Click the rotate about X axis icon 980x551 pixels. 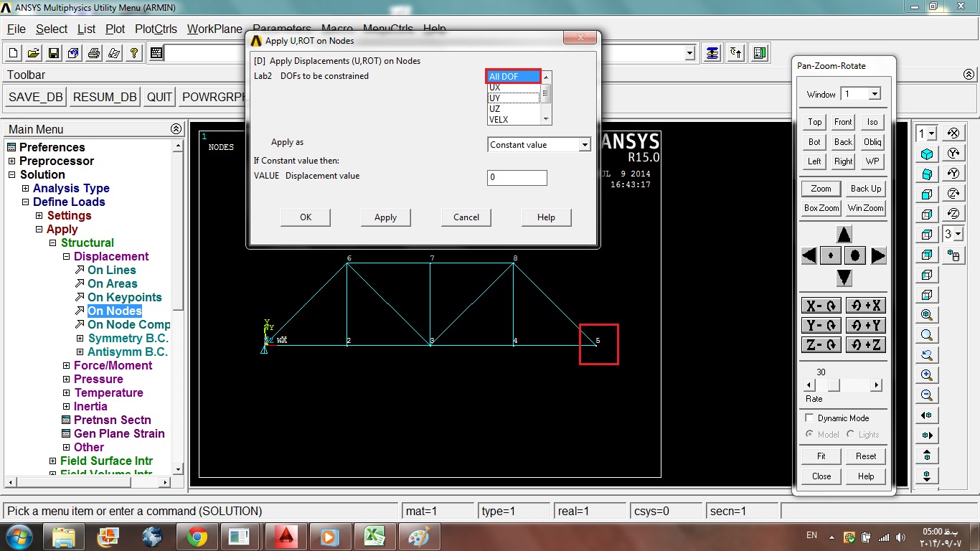[x=953, y=133]
